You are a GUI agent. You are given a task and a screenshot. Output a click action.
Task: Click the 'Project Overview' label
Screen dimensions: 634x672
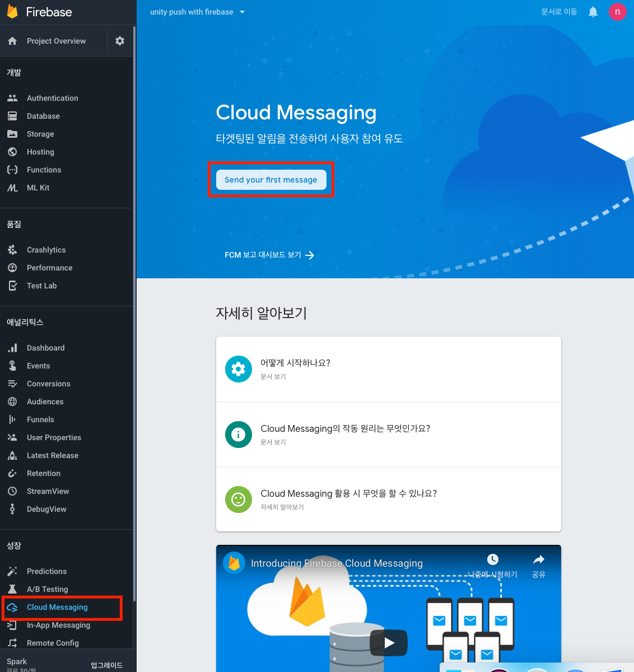pyautogui.click(x=57, y=41)
